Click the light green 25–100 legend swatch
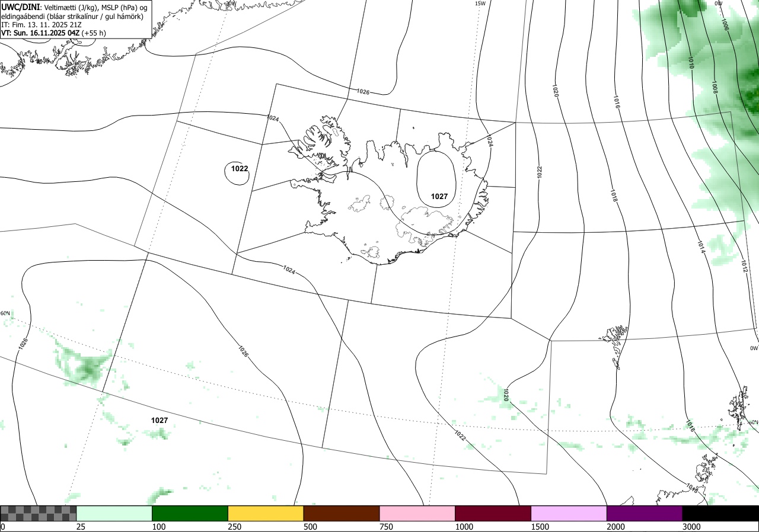759x532 pixels. (x=114, y=513)
